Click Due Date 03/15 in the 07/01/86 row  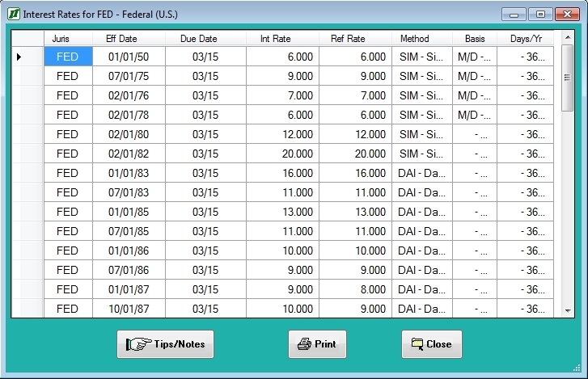pos(206,270)
